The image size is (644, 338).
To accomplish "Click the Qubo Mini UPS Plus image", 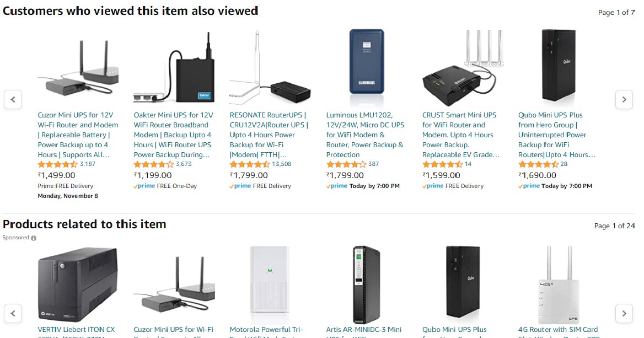I will 558,67.
